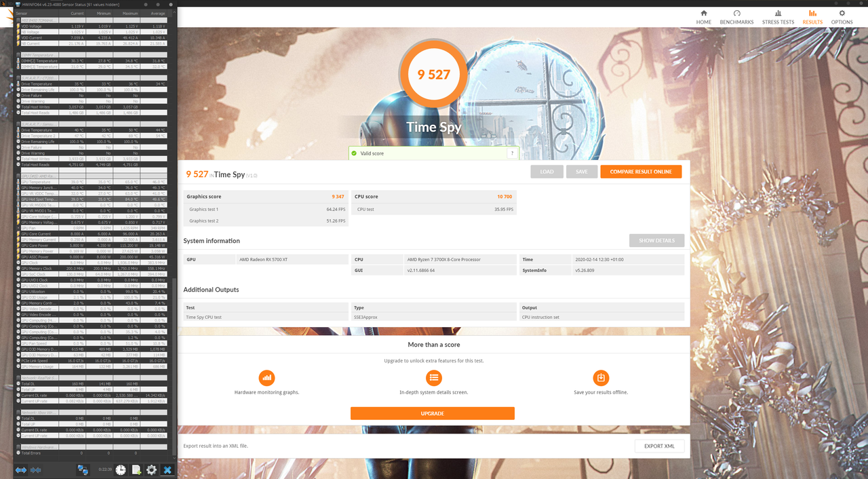Click the hardware monitoring graphs icon

(x=267, y=378)
